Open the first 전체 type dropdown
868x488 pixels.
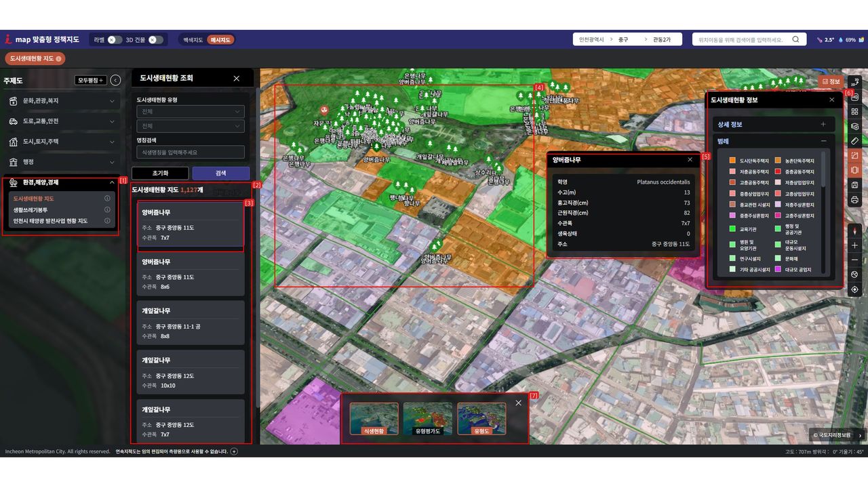(190, 112)
